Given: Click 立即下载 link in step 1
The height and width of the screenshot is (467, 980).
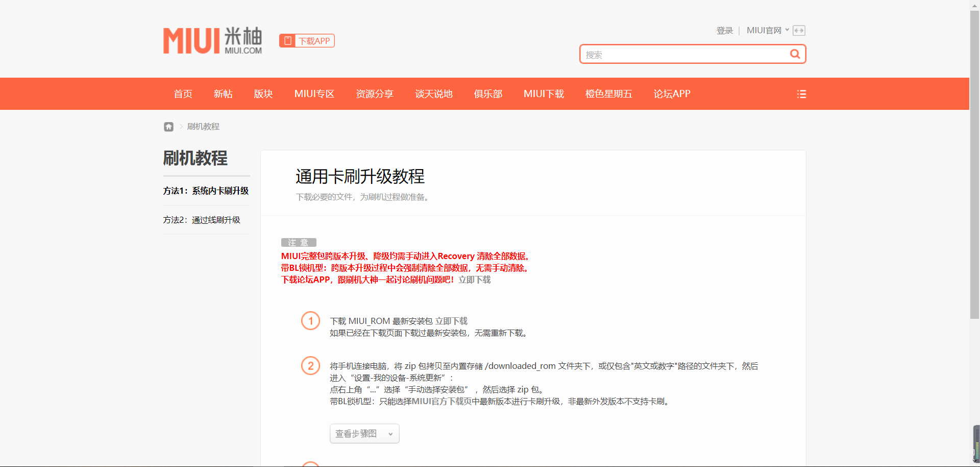Looking at the screenshot, I should point(451,321).
